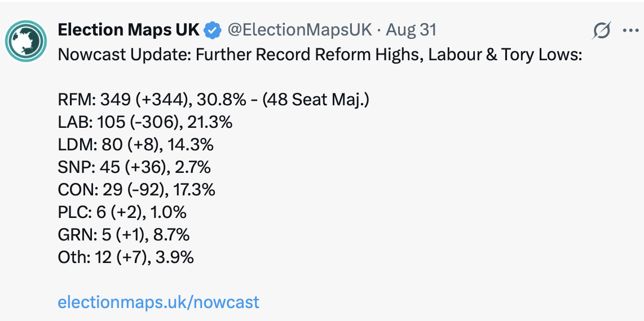Image resolution: width=644 pixels, height=321 pixels.
Task: Open the Election Maps UK profile avatar
Action: click(25, 41)
